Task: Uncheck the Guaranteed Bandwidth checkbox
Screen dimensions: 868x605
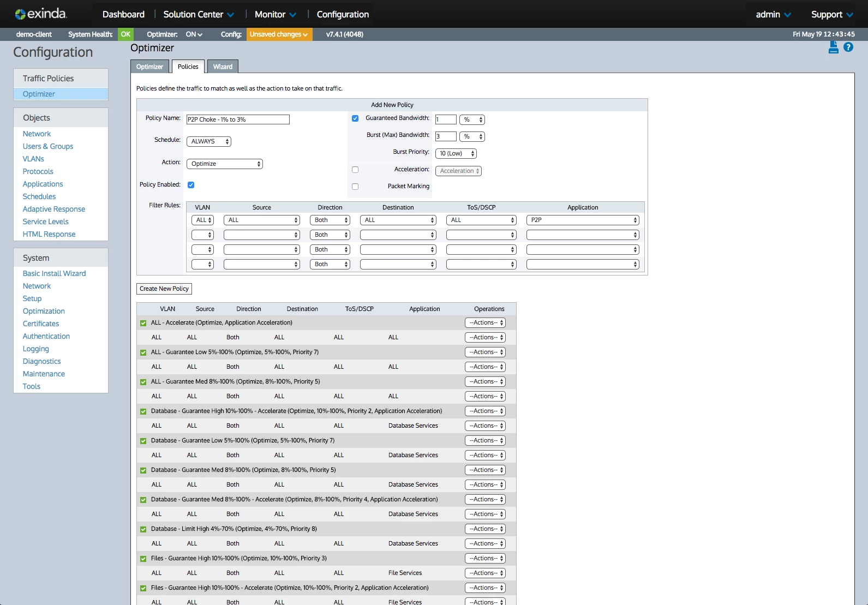Action: point(355,118)
